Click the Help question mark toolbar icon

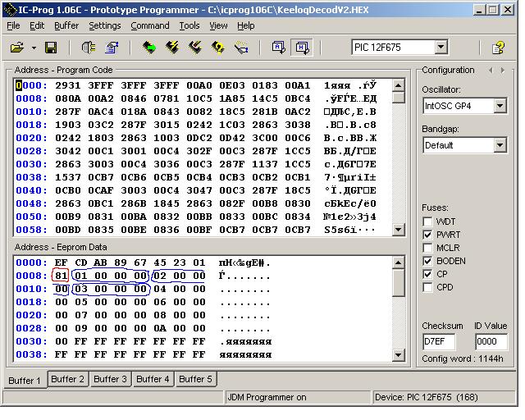(497, 48)
